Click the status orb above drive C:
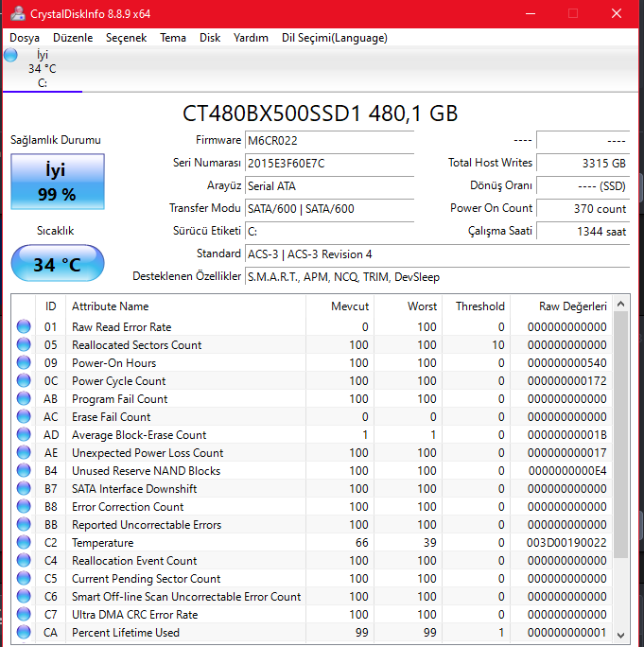 [x=11, y=55]
